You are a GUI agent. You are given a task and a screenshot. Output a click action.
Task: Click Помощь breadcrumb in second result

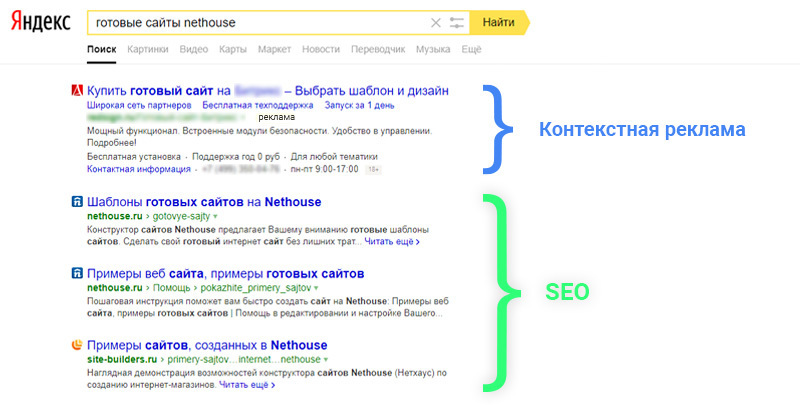click(171, 288)
